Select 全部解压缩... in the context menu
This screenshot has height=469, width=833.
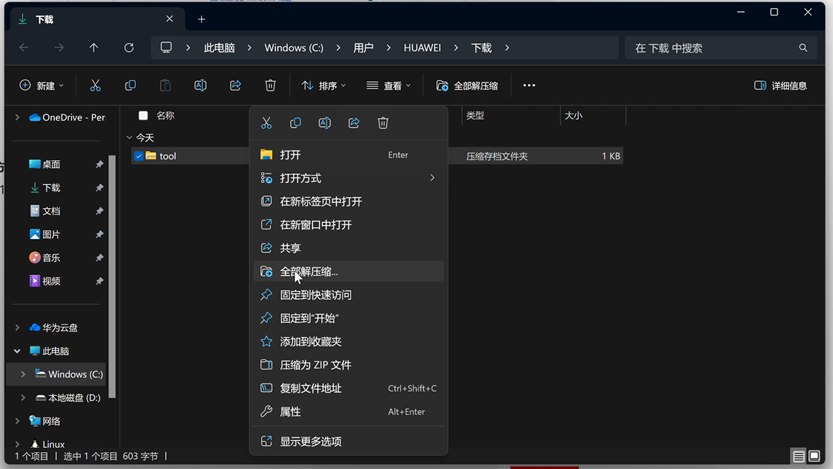309,272
